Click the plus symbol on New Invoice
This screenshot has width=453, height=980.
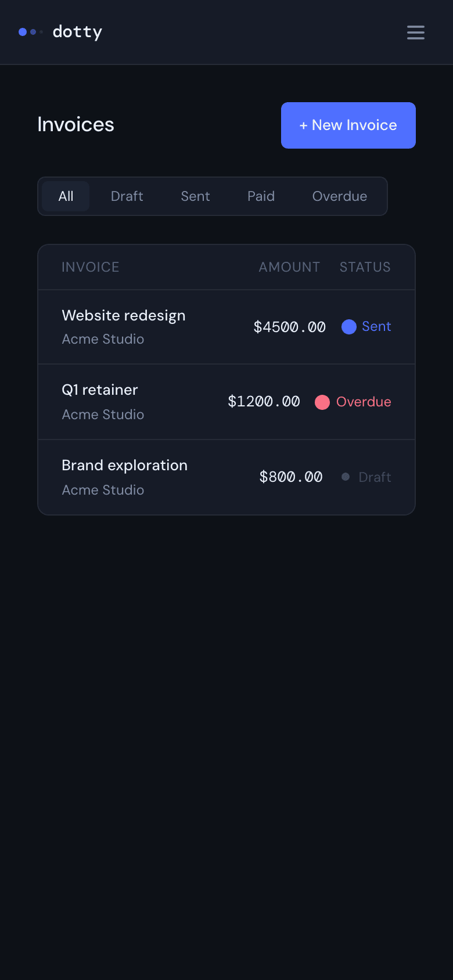click(303, 125)
